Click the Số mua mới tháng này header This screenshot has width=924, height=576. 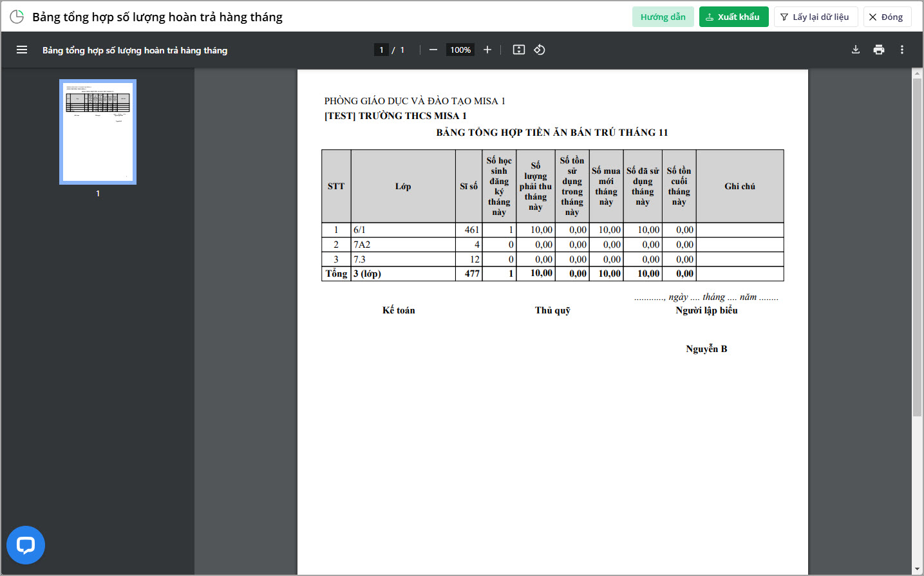point(606,187)
